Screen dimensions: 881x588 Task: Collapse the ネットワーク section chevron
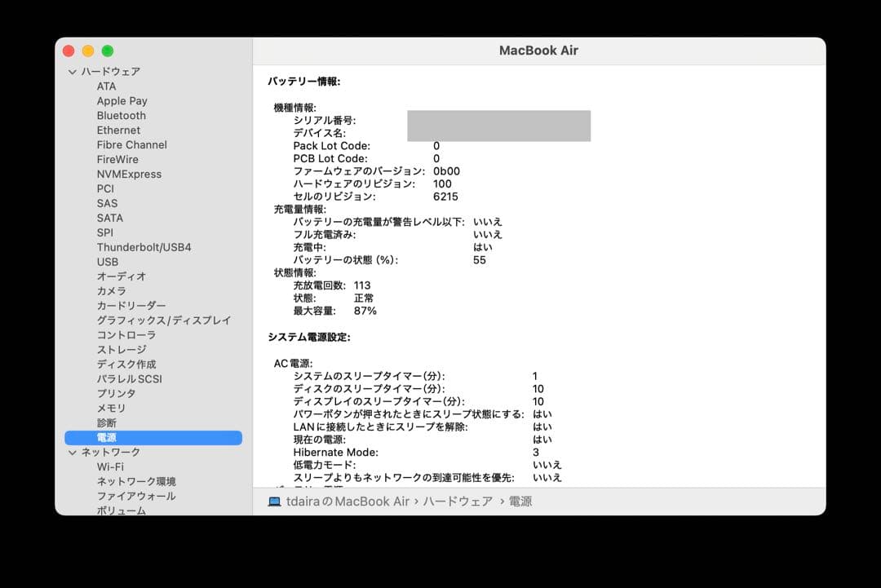[72, 452]
